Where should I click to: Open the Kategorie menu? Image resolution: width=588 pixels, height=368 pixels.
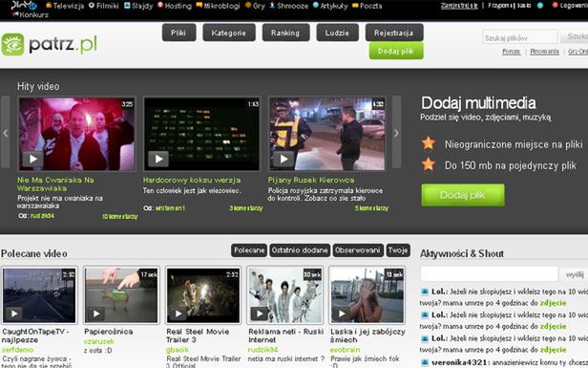tap(229, 32)
